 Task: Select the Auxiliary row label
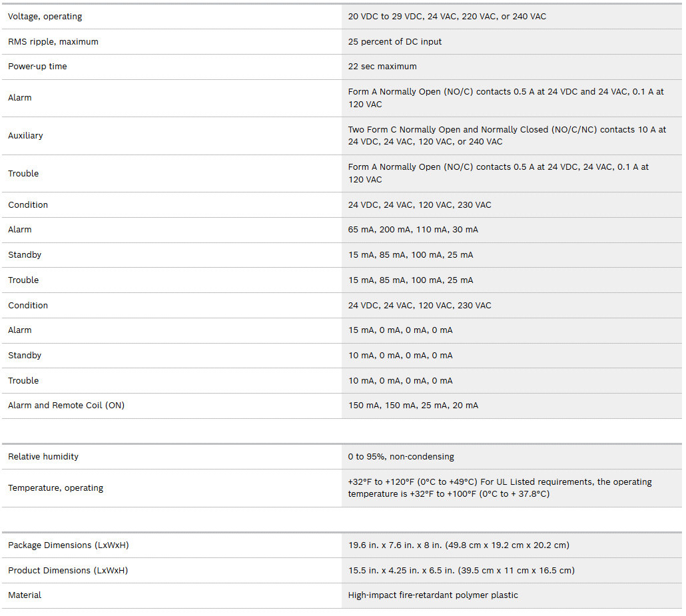click(x=25, y=136)
